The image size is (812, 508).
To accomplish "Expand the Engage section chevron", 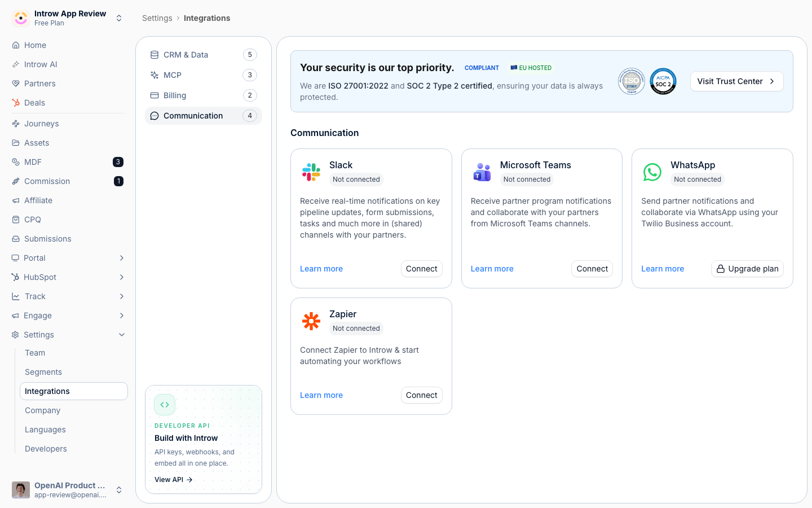I will point(122,316).
